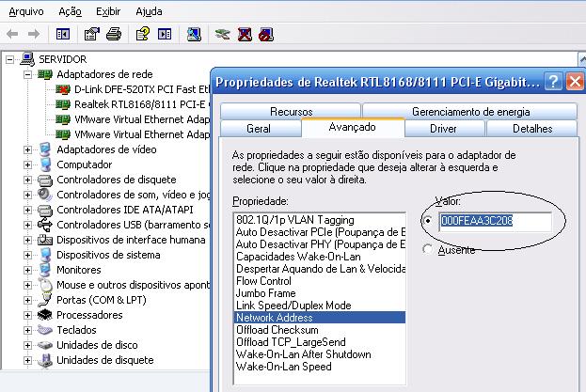Click the Teclados keyboard icon
Image resolution: width=586 pixels, height=392 pixels.
(x=45, y=330)
